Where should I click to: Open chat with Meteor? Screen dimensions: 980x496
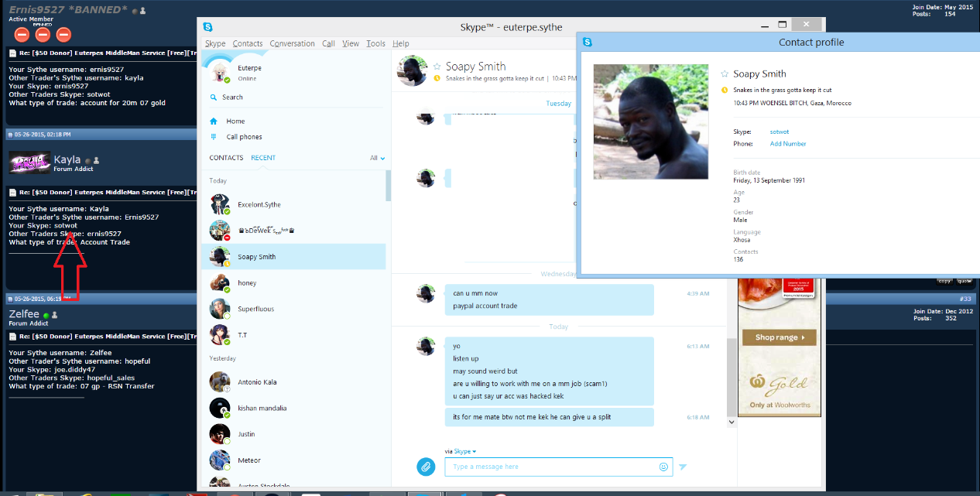point(293,460)
